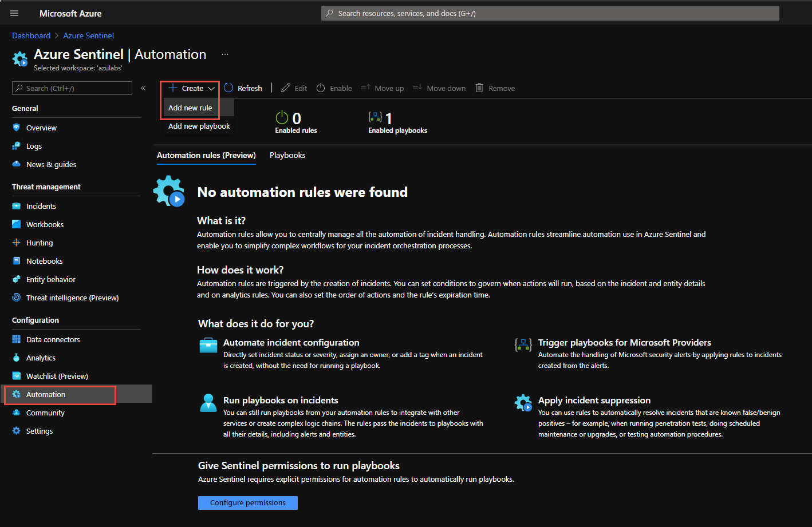Go to Azure Sentinel breadcrumb link

89,35
